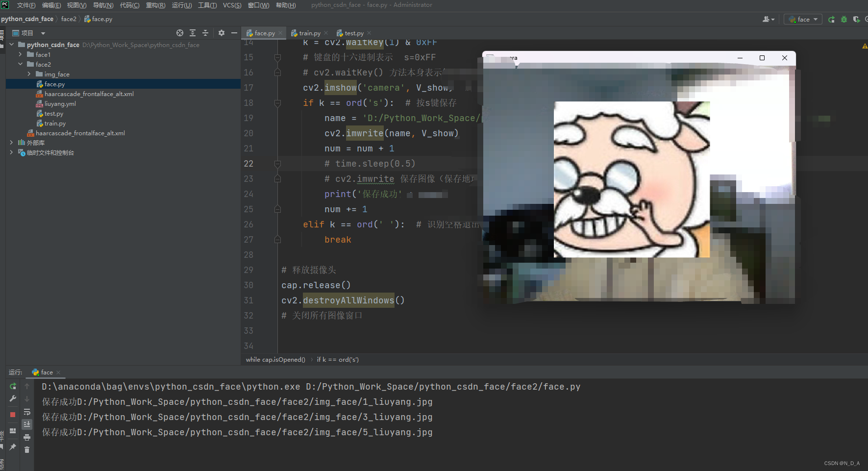The height and width of the screenshot is (471, 868).
Task: Click the 5_liuyang.jpg output path line
Action: point(237,432)
